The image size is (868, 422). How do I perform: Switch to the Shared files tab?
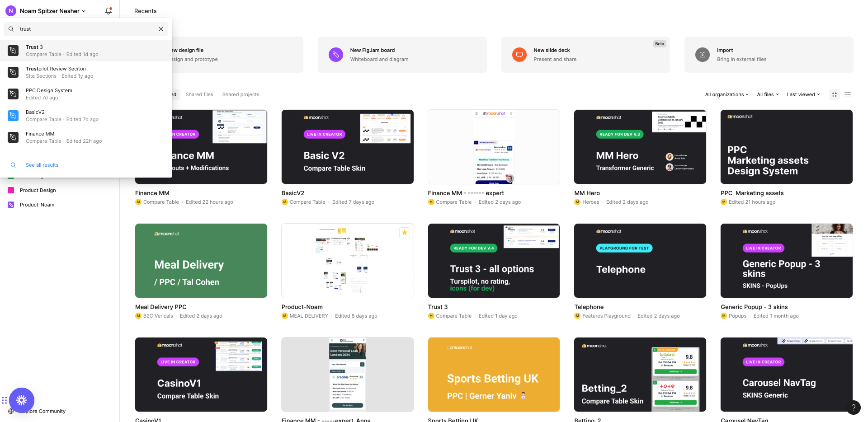tap(199, 94)
